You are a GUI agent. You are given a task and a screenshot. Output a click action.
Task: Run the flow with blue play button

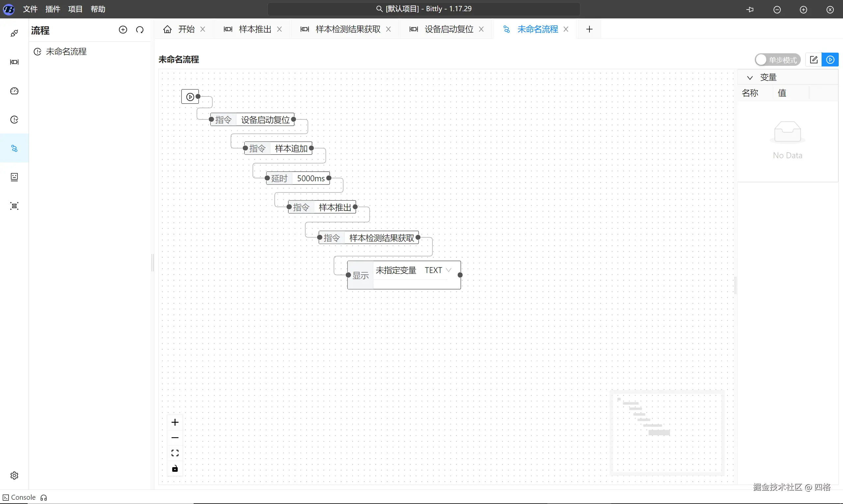[x=830, y=60]
